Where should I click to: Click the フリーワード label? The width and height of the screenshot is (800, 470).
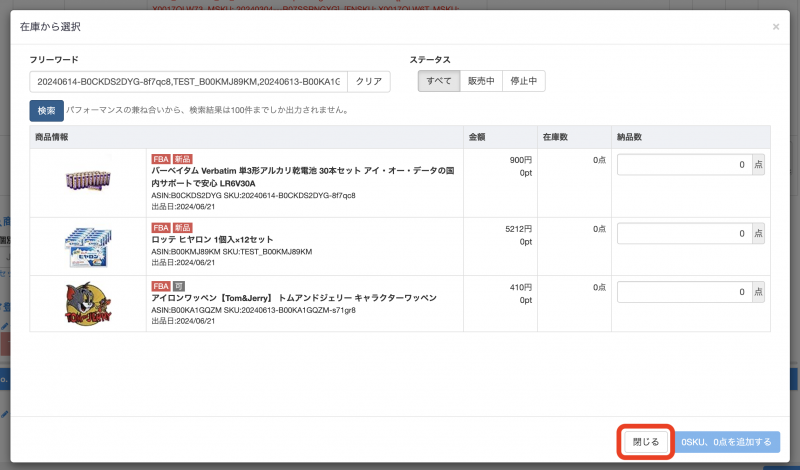pyautogui.click(x=54, y=60)
